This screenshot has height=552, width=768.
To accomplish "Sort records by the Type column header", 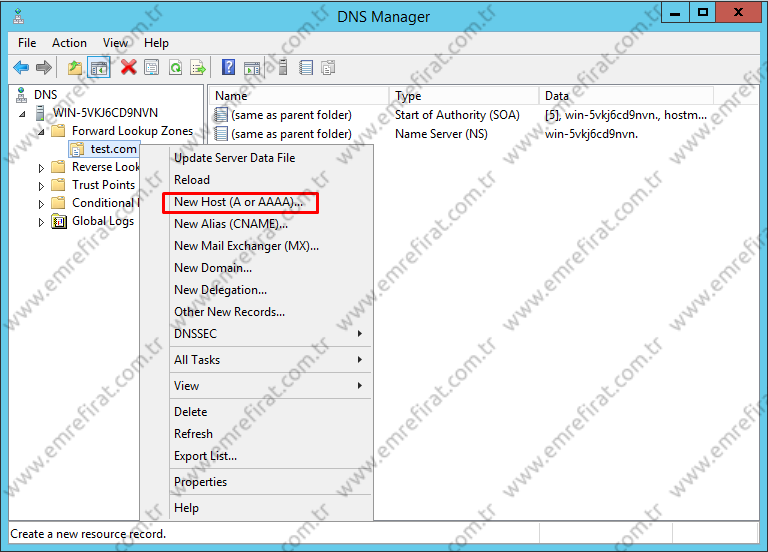I will [408, 96].
